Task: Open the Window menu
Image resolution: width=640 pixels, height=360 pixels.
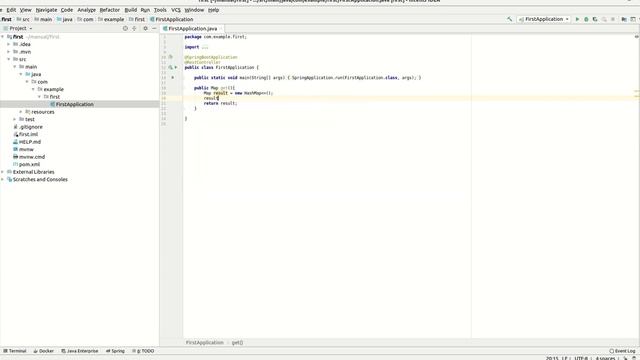Action: click(x=194, y=10)
